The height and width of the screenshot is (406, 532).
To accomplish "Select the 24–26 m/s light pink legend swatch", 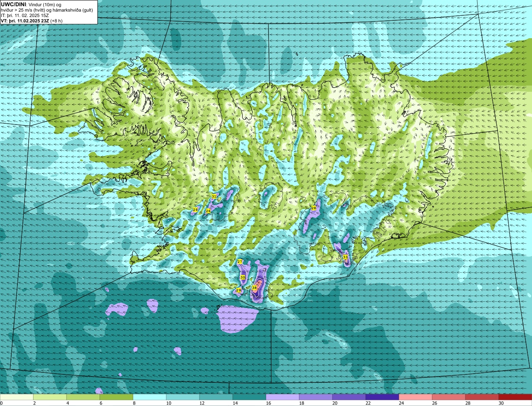I will click(x=416, y=397).
